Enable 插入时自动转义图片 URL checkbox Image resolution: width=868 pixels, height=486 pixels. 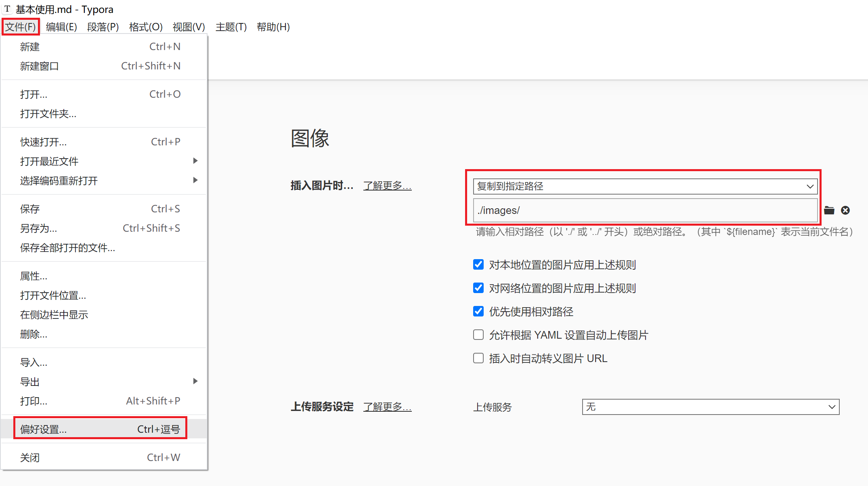click(x=478, y=358)
